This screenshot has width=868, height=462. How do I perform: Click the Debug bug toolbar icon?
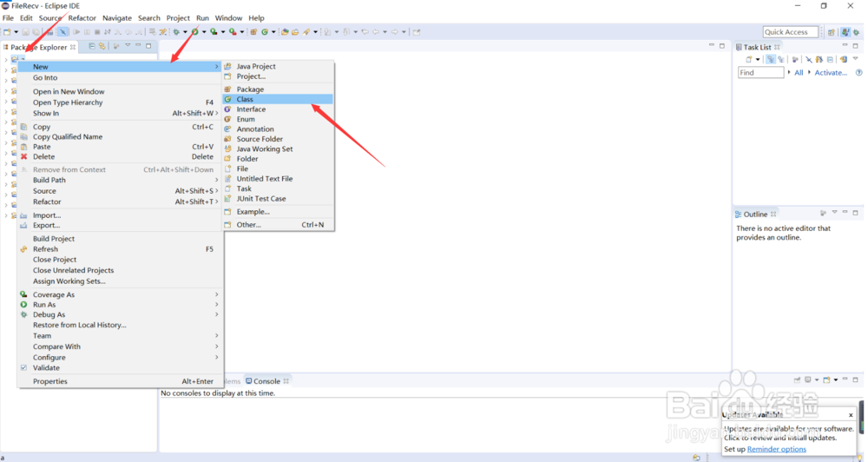(176, 32)
